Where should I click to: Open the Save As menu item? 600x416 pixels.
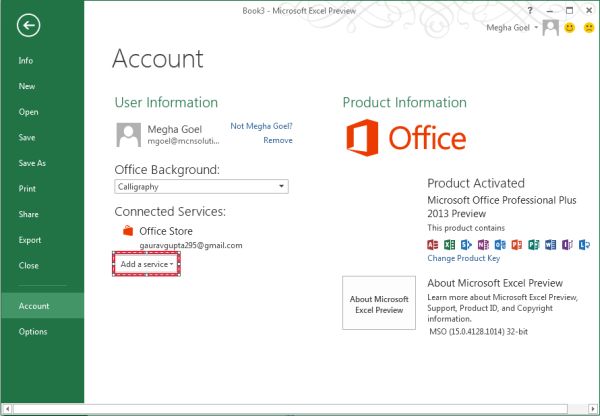(32, 163)
